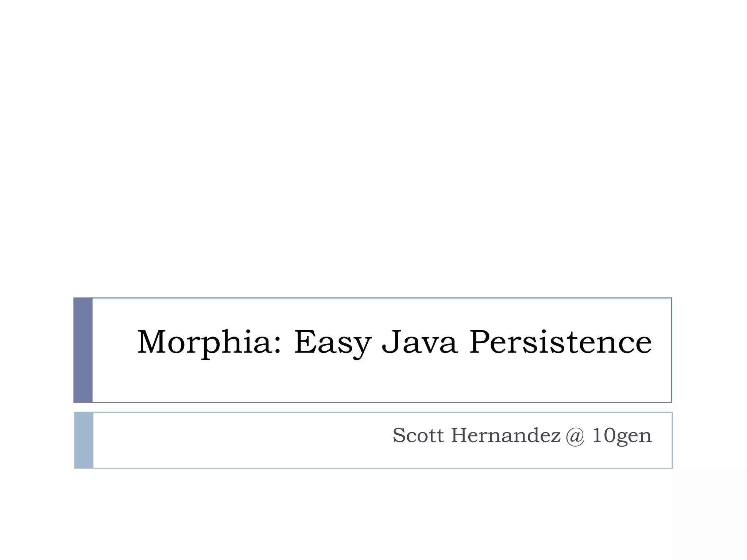This screenshot has width=747, height=560.
Task: Click the word "Java" in the title
Action: click(x=419, y=342)
